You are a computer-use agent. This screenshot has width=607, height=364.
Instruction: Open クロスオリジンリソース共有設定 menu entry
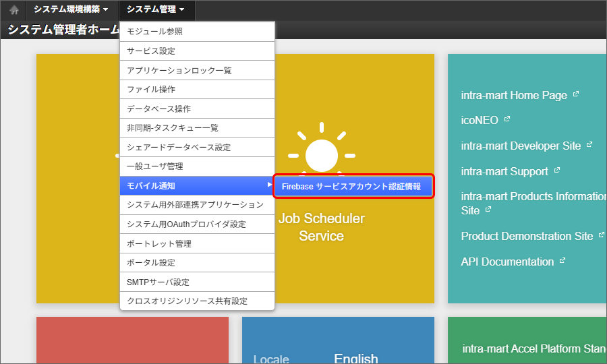pyautogui.click(x=187, y=301)
